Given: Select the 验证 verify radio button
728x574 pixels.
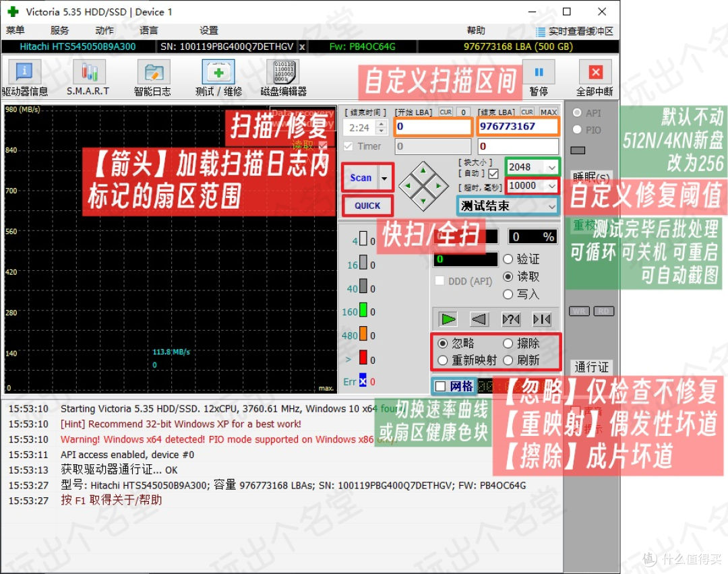Looking at the screenshot, I should 508,259.
